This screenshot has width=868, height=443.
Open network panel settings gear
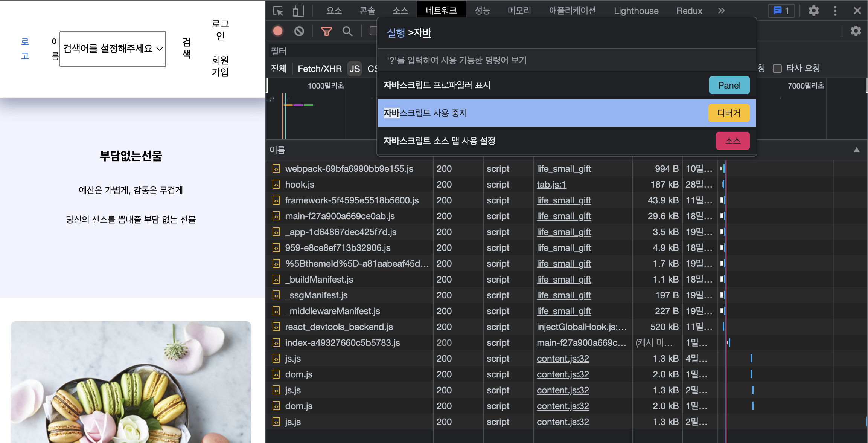856,31
